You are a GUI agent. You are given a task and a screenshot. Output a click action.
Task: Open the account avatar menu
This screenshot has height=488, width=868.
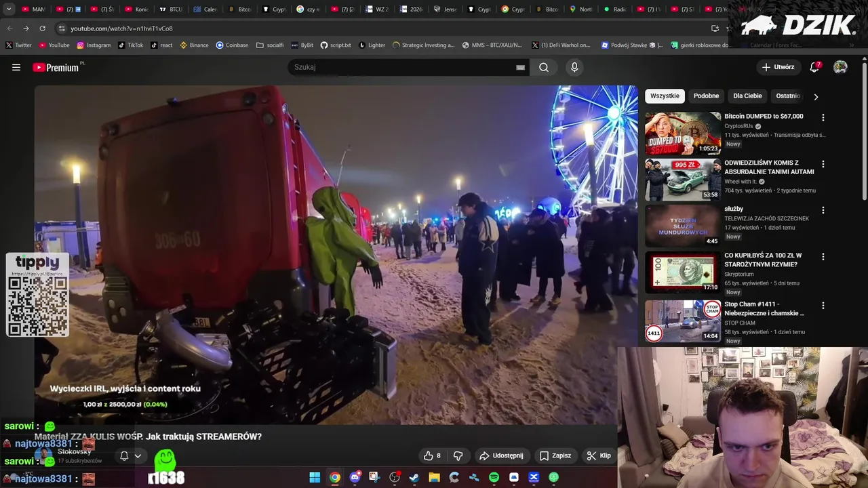click(x=840, y=67)
